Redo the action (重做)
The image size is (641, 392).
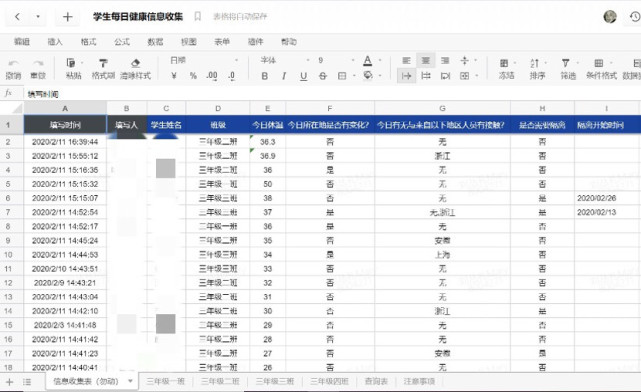[38, 68]
